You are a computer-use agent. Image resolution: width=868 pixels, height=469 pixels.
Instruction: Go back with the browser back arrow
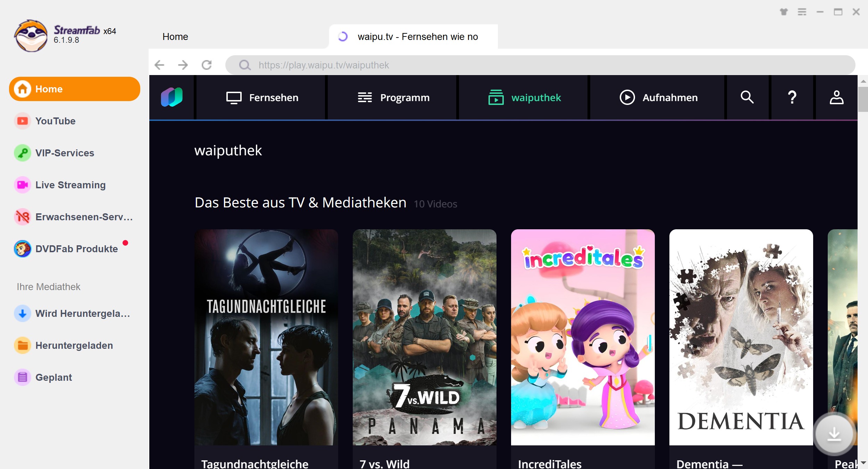coord(159,65)
